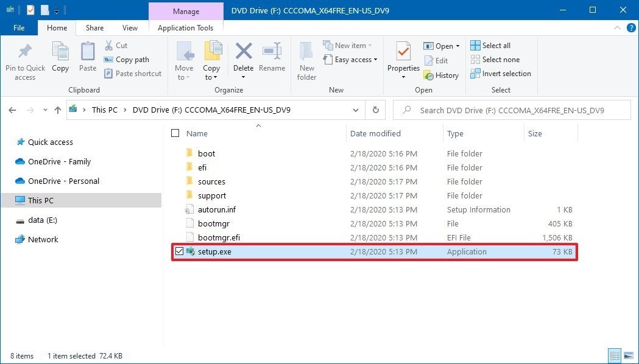The width and height of the screenshot is (639, 364).
Task: Open Properties via the checkmark icon
Action: coord(403,51)
